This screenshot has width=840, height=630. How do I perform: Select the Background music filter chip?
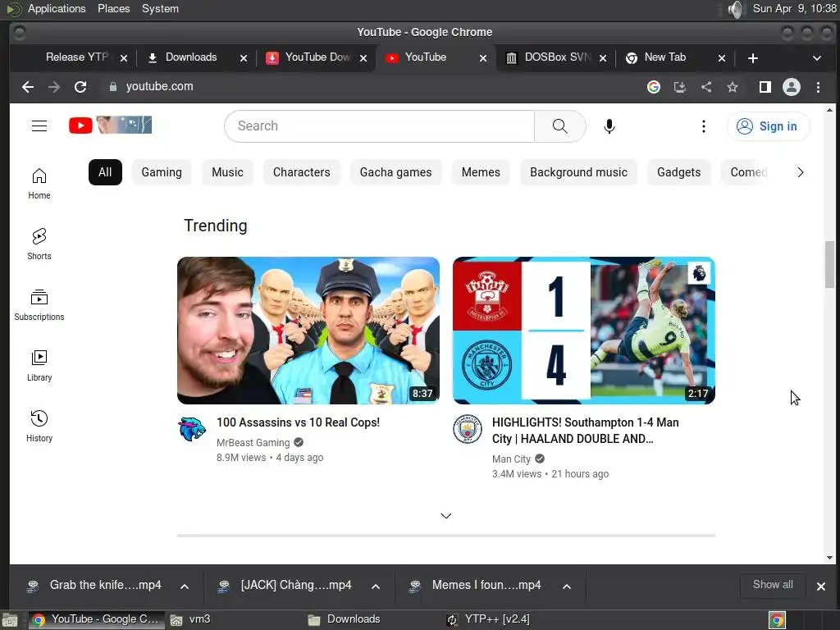click(x=578, y=172)
